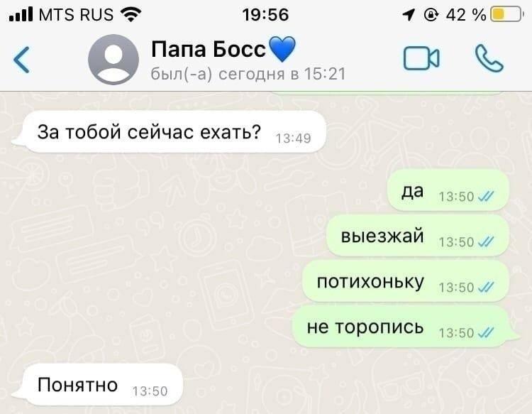Select the sent message 'да'
The image size is (532, 414).
[x=448, y=190]
